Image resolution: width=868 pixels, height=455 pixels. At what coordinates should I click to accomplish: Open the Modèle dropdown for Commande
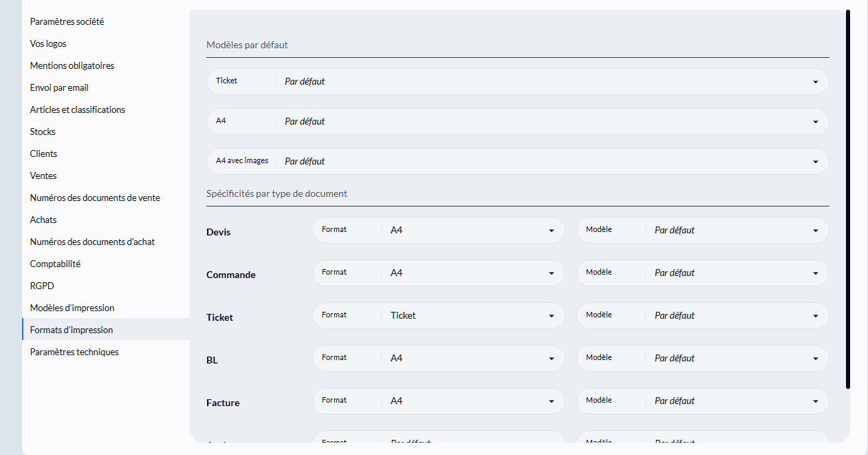coord(703,273)
